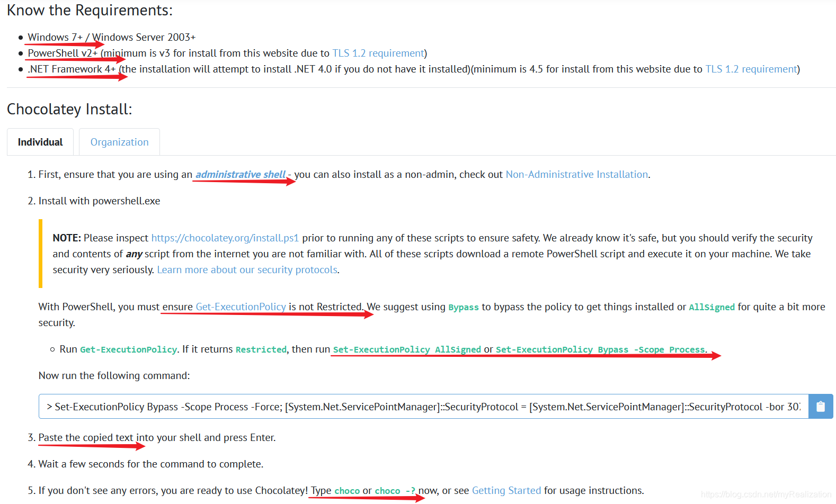The width and height of the screenshot is (836, 504).
Task: Click the Know the Requirements heading
Action: point(90,10)
